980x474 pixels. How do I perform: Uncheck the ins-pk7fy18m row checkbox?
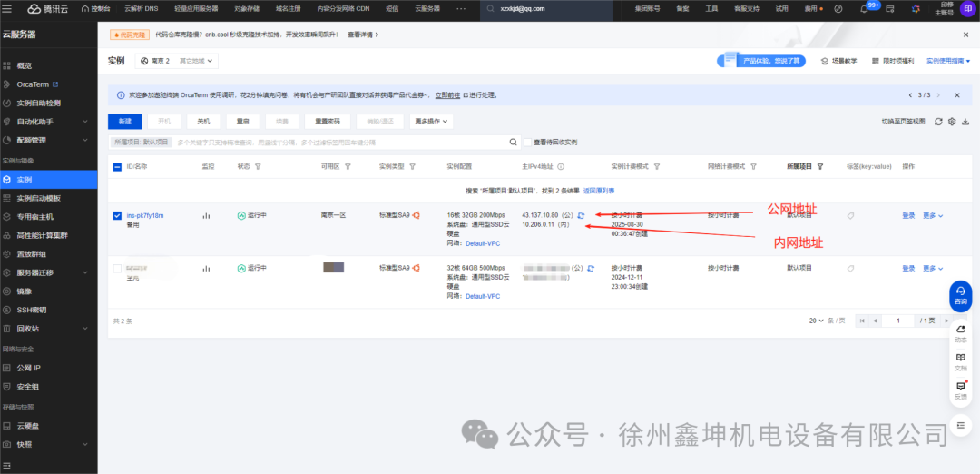click(x=117, y=215)
